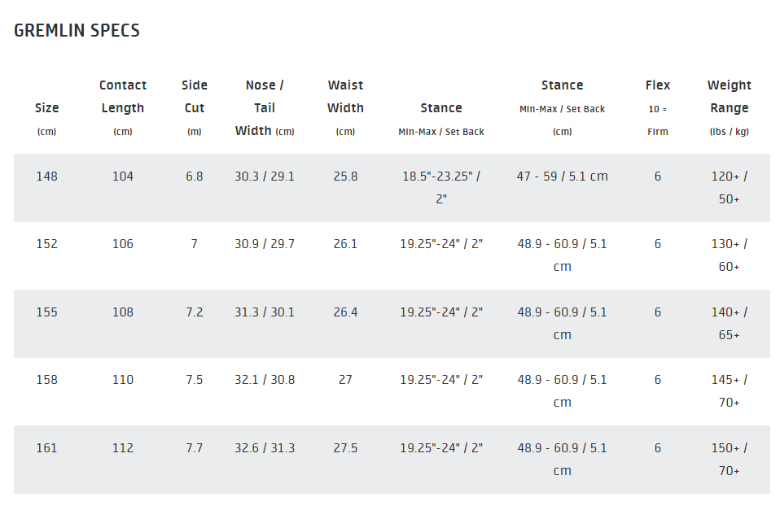Click the 155 size cell
Viewport: 780px width, 532px height.
pos(46,312)
